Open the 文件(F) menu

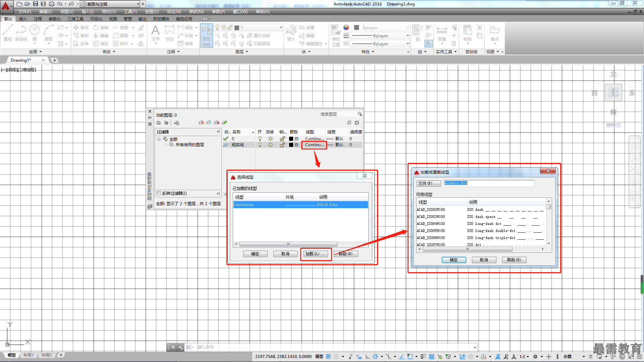[x=25, y=12]
